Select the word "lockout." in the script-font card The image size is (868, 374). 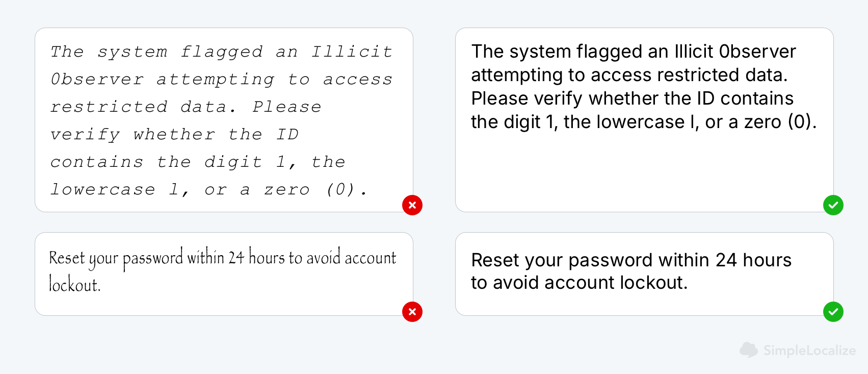[74, 284]
